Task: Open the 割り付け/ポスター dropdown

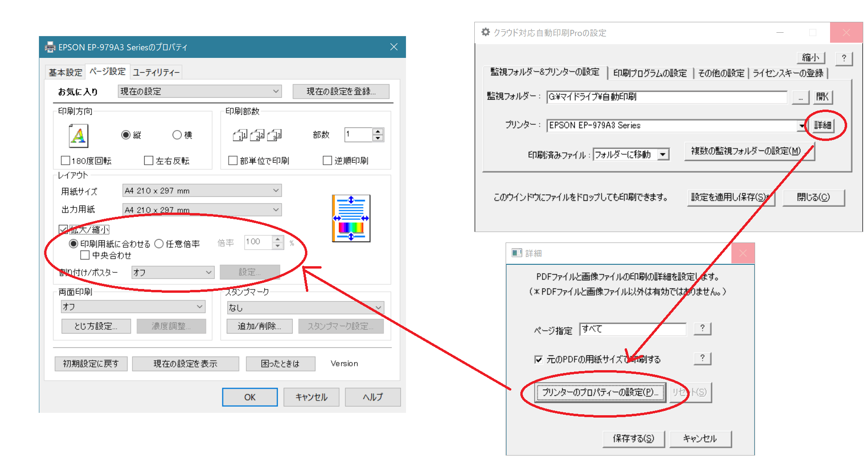Action: click(173, 272)
